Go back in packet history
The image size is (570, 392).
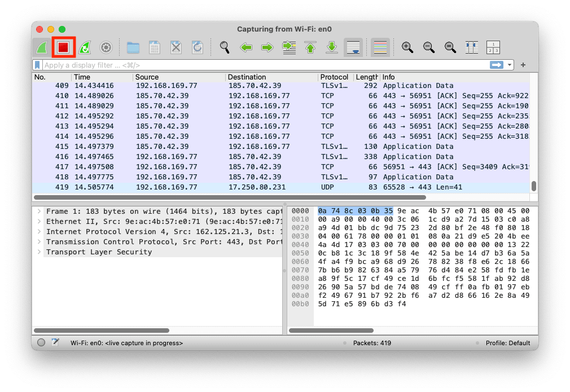(x=246, y=47)
